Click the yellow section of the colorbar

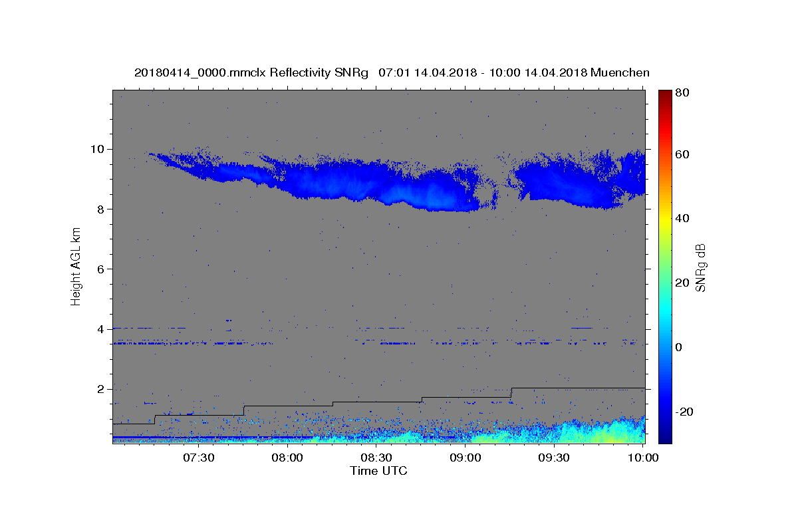click(x=665, y=219)
